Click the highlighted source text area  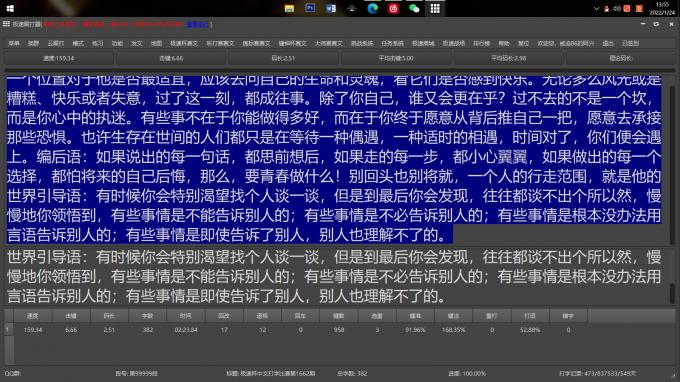click(x=334, y=160)
